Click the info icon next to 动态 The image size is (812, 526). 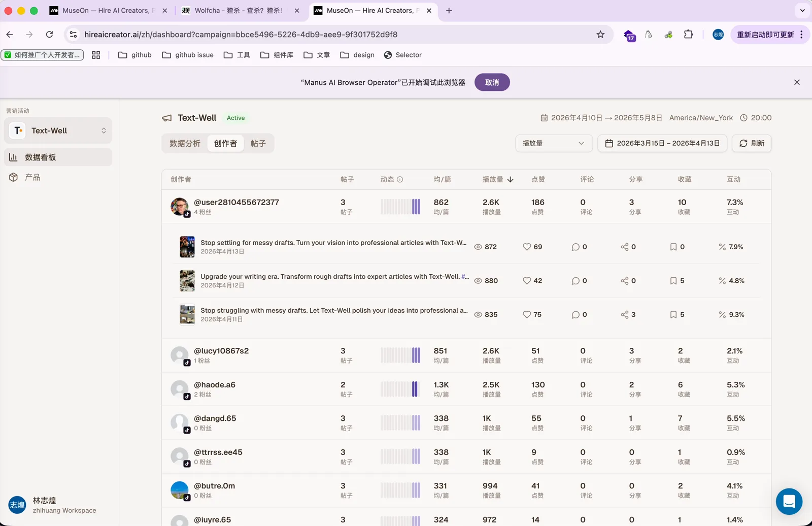coord(400,179)
